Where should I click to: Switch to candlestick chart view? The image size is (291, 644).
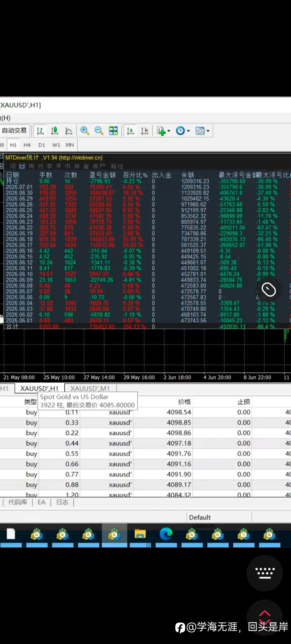(x=54, y=131)
